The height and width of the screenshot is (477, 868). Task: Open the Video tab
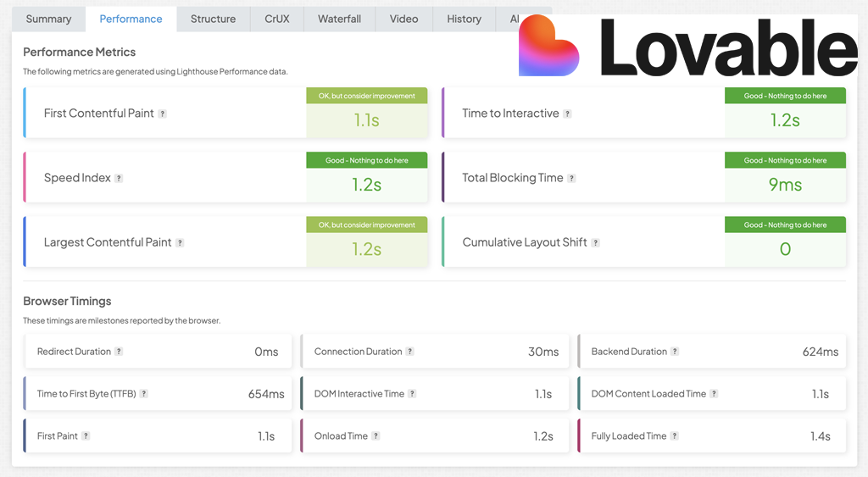click(403, 19)
